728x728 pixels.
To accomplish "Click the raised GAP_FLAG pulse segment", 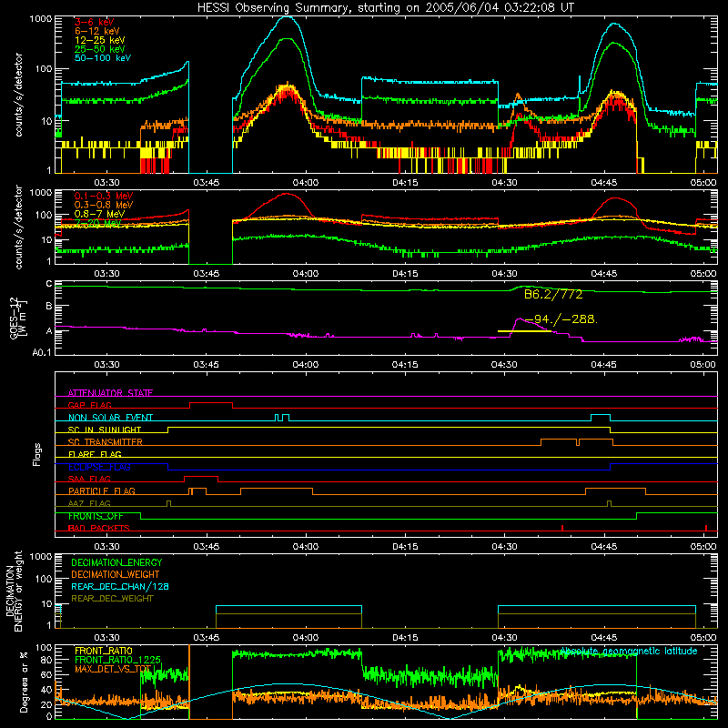I will tap(211, 405).
